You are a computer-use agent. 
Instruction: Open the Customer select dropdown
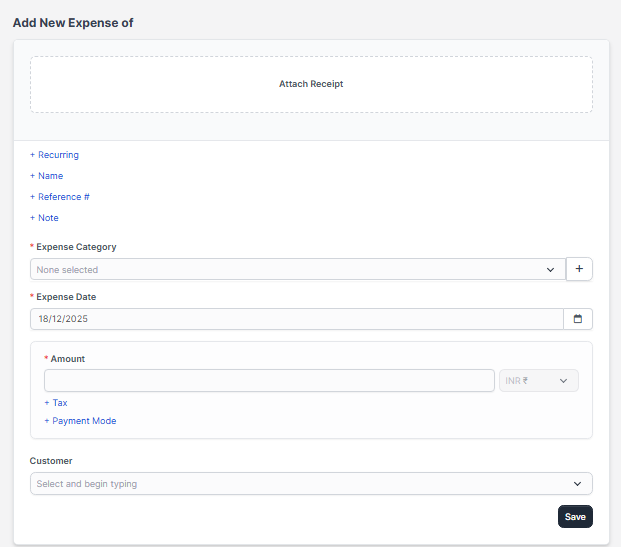pyautogui.click(x=310, y=484)
